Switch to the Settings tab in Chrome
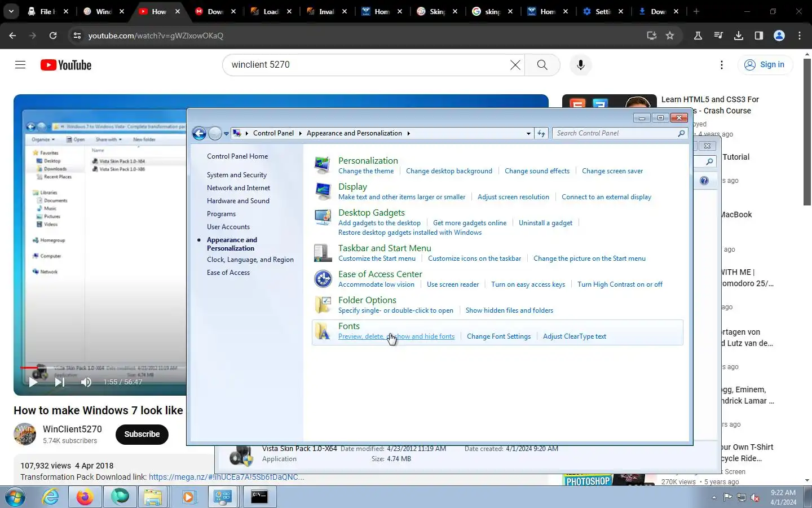Image resolution: width=812 pixels, height=508 pixels. [x=602, y=11]
